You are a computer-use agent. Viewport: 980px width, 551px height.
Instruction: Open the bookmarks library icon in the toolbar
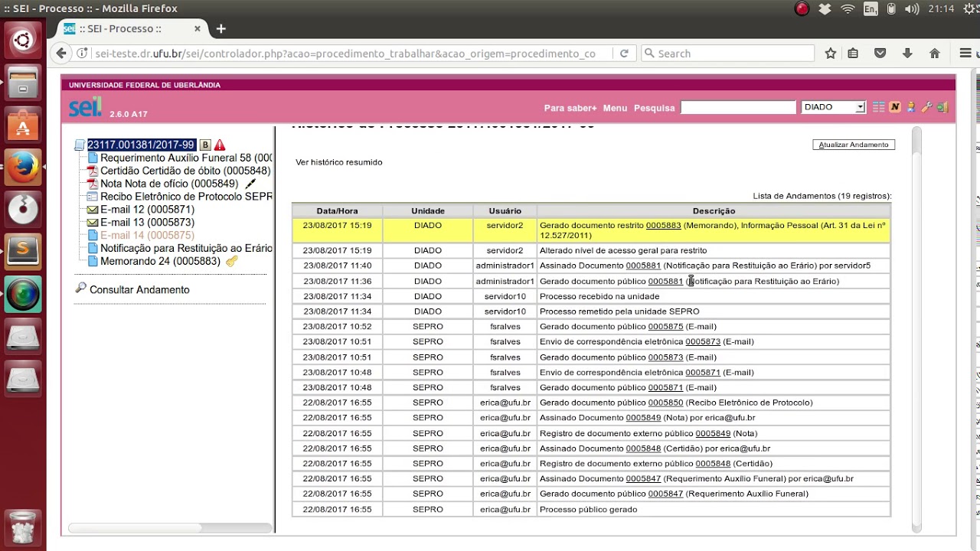coord(853,54)
